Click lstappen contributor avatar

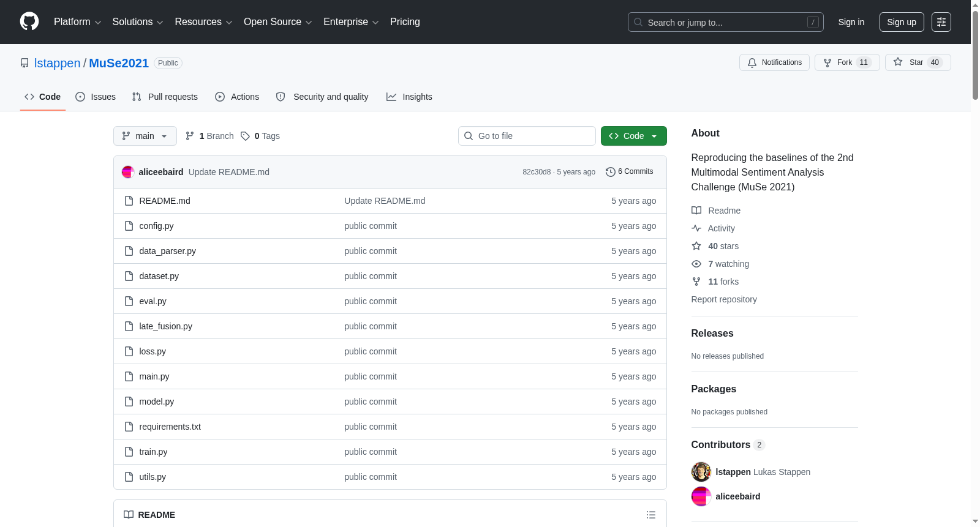click(x=701, y=472)
